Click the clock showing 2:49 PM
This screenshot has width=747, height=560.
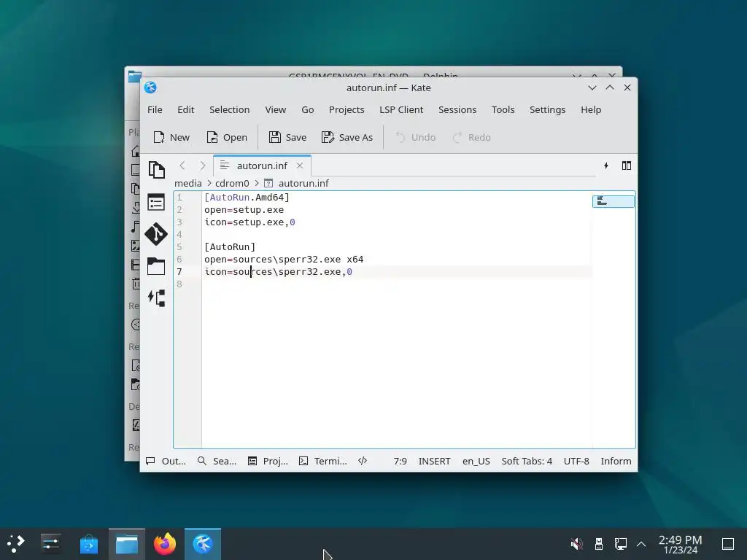[681, 544]
